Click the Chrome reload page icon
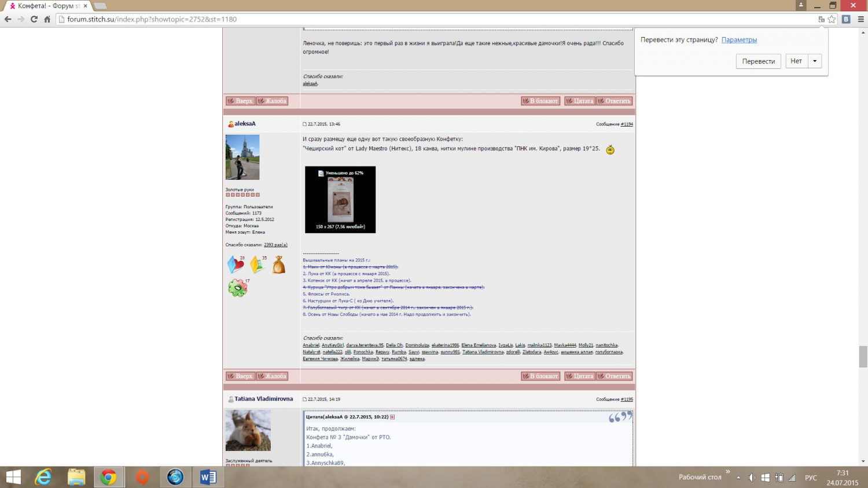 point(34,19)
